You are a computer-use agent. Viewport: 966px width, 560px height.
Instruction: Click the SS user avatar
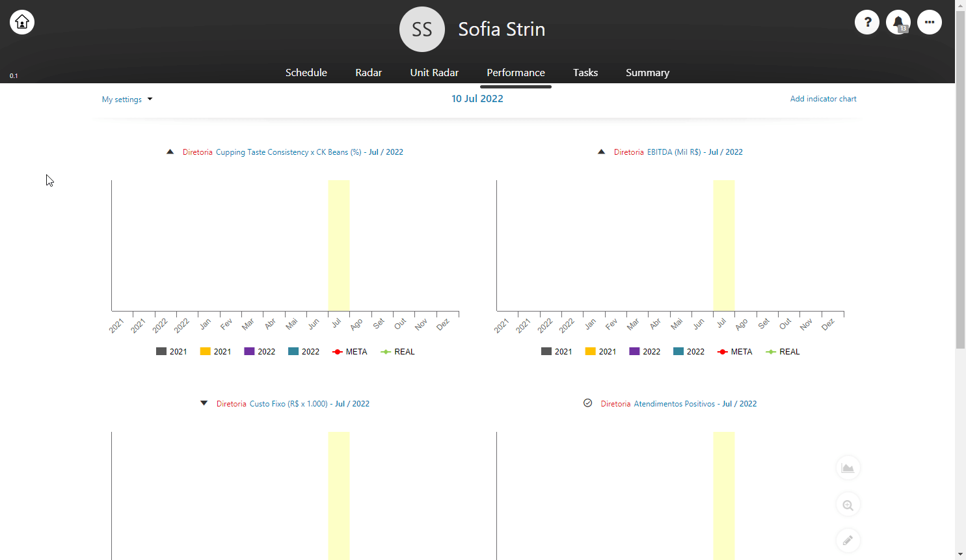pyautogui.click(x=422, y=29)
